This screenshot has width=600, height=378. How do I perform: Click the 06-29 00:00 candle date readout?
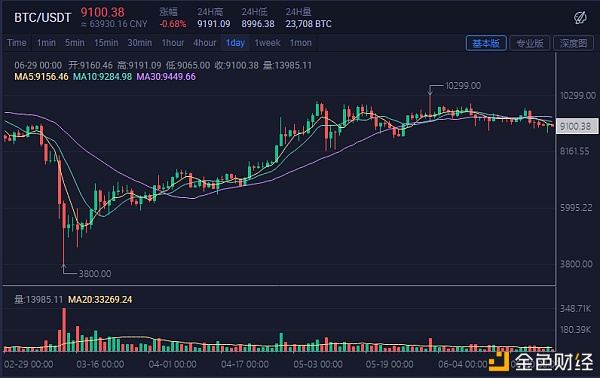pyautogui.click(x=38, y=65)
